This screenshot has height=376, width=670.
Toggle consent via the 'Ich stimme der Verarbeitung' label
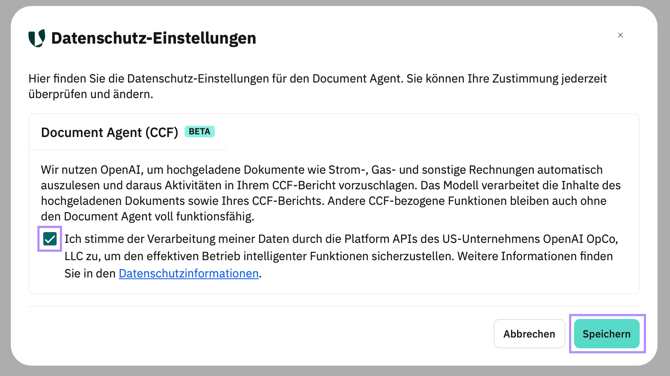pos(341,239)
